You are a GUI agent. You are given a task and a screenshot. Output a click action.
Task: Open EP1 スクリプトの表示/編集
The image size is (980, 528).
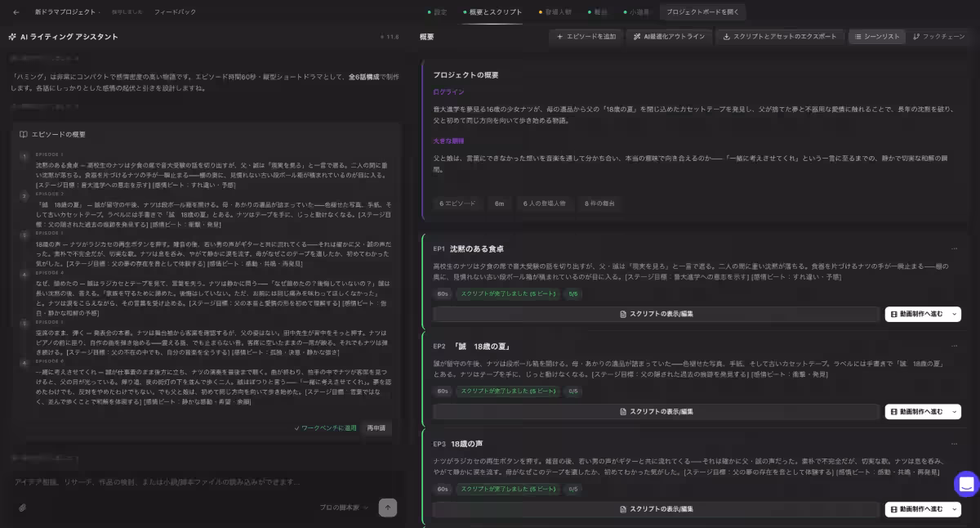click(656, 314)
